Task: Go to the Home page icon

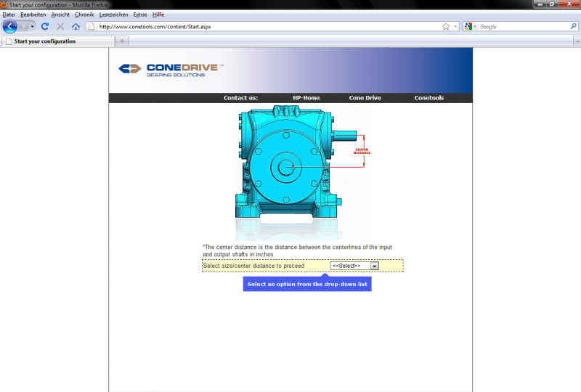Action: pyautogui.click(x=76, y=27)
